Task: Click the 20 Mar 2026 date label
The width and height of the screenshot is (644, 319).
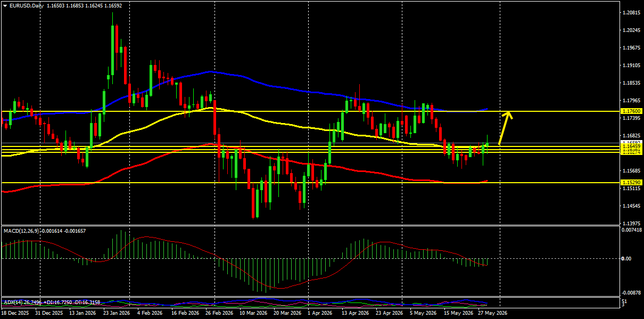Action: tap(287, 314)
